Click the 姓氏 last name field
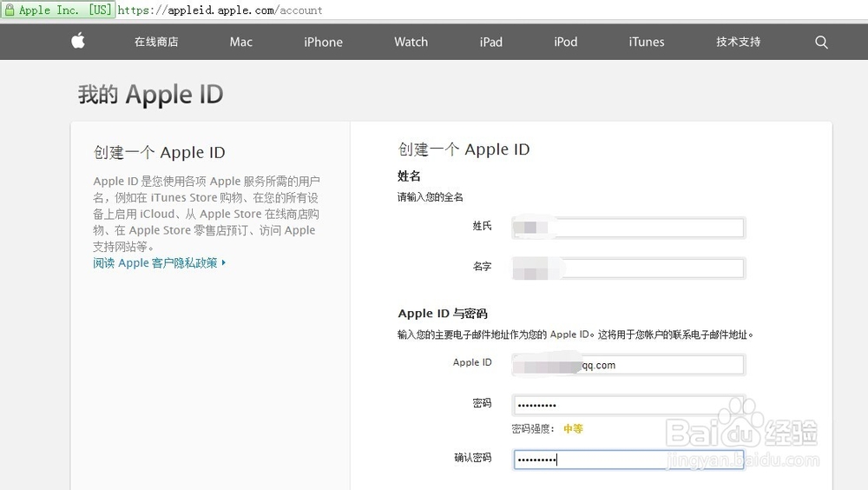This screenshot has height=490, width=868. click(628, 228)
